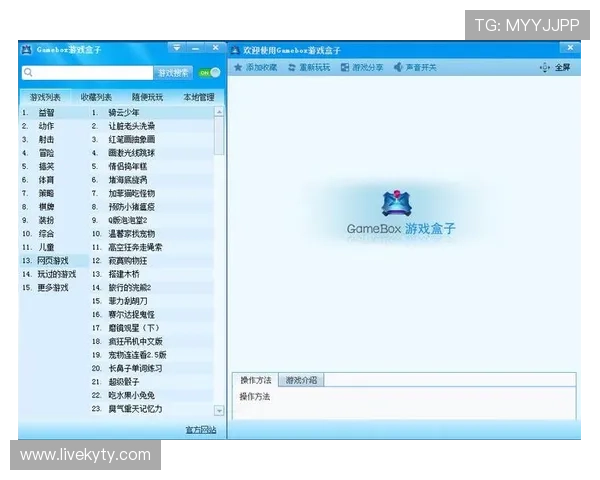Viewport: 600px width, 480px height.
Task: Click the game list scrollbar up arrow
Action: click(x=219, y=112)
